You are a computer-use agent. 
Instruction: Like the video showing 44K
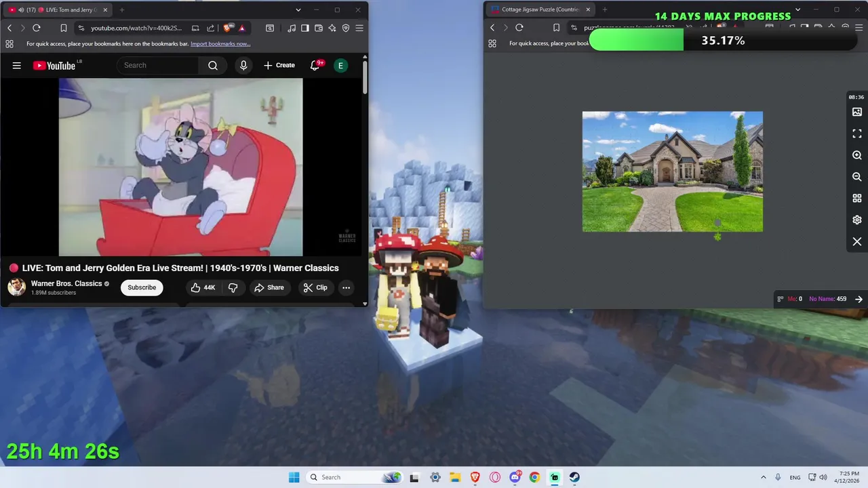(x=203, y=287)
